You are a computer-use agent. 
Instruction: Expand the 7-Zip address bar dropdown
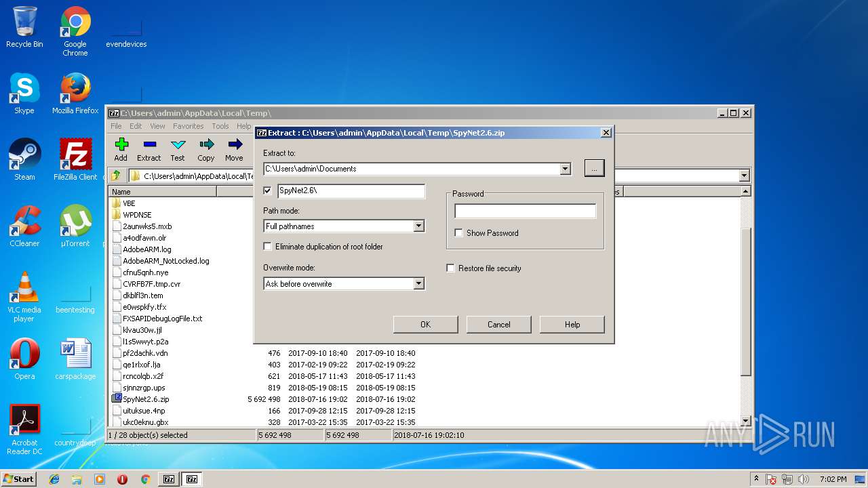744,176
